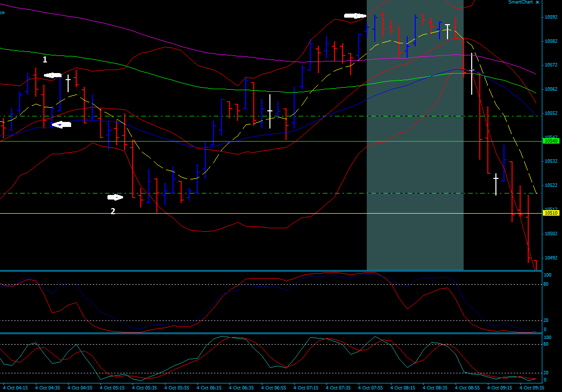Screen dimensions: 562x392
Task: Click the 4 Oct 09:15 time label
Action: tap(499, 387)
